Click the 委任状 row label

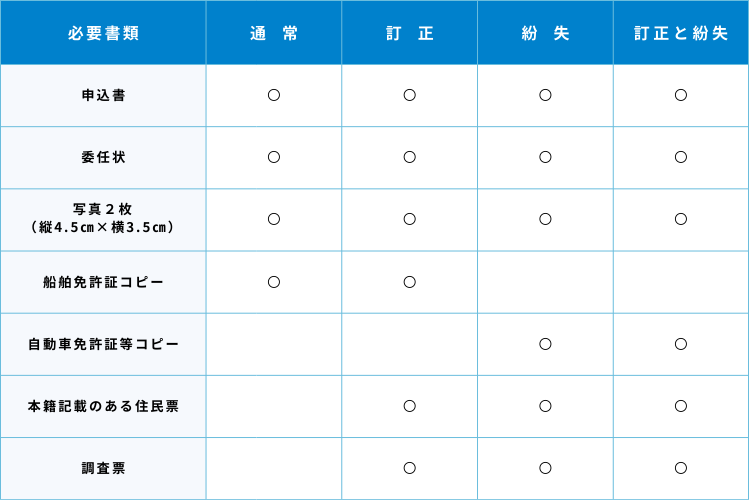tap(103, 157)
